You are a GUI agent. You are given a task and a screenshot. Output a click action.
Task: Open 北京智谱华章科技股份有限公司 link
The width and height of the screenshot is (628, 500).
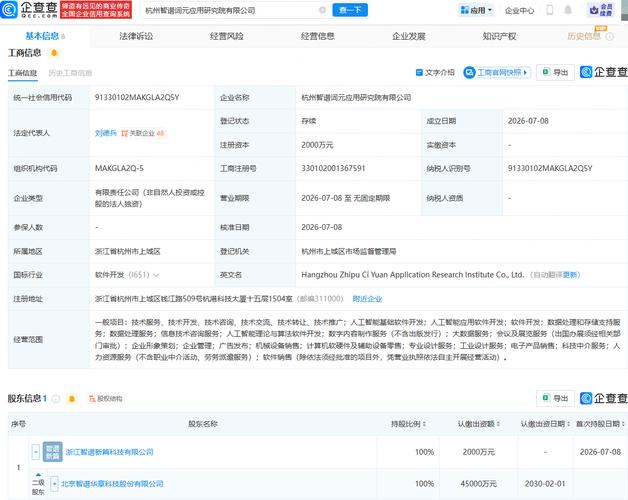tap(112, 484)
